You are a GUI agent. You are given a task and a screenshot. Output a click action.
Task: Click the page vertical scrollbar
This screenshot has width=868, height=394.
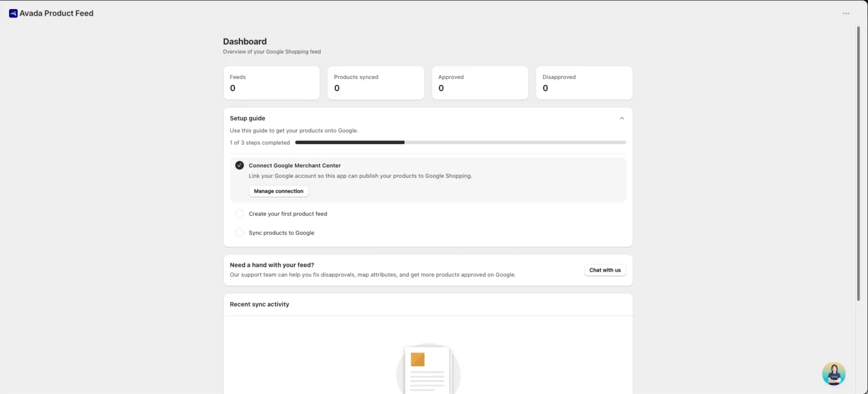pos(858,163)
